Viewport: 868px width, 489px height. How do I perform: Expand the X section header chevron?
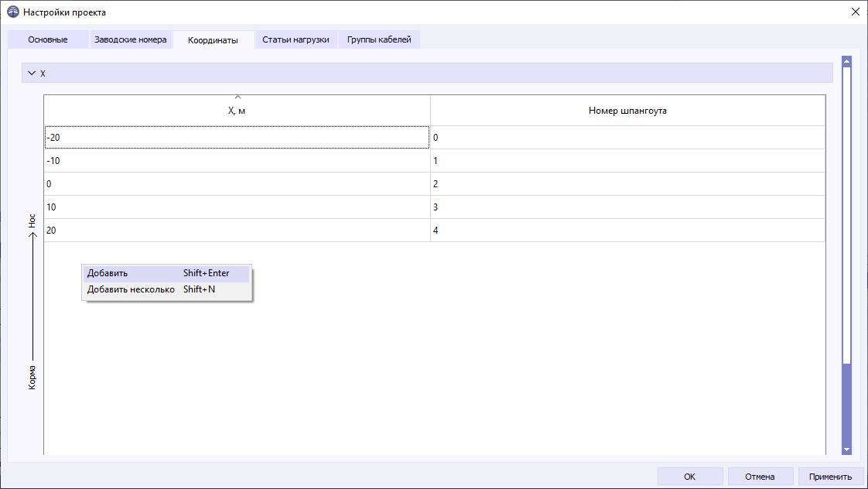coord(32,72)
